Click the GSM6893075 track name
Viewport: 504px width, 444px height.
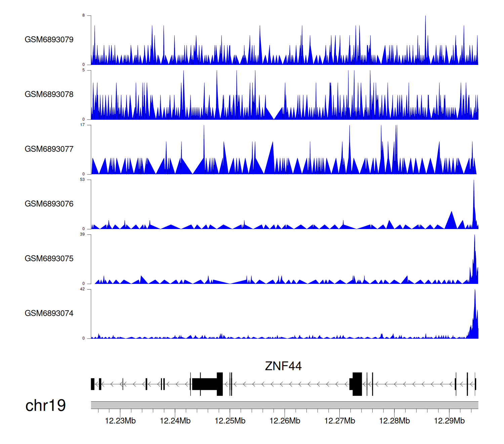[49, 259]
